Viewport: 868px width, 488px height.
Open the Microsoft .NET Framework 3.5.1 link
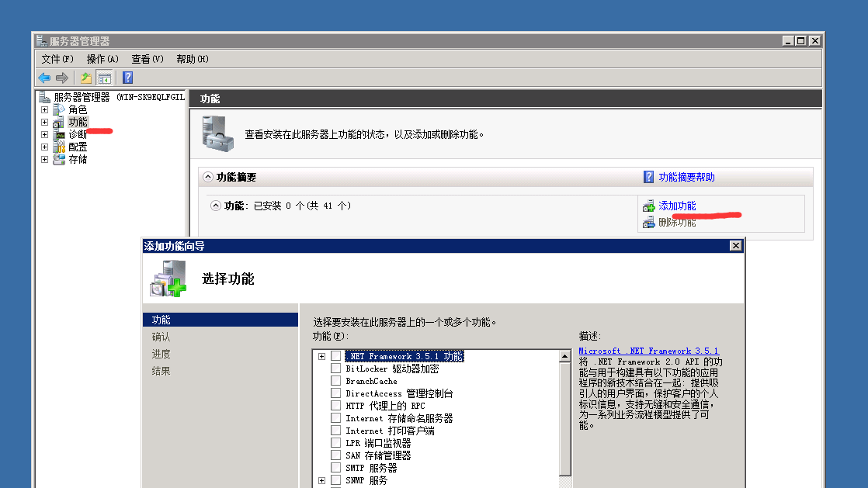pyautogui.click(x=648, y=351)
